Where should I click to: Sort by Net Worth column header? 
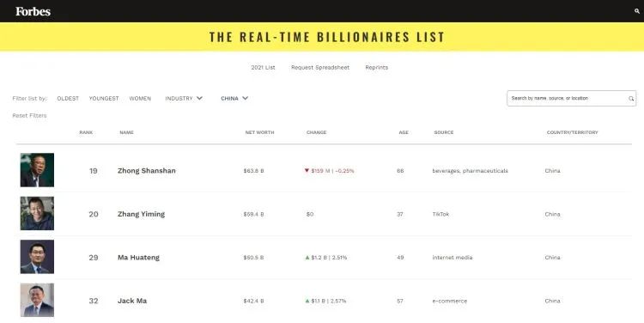click(x=259, y=132)
